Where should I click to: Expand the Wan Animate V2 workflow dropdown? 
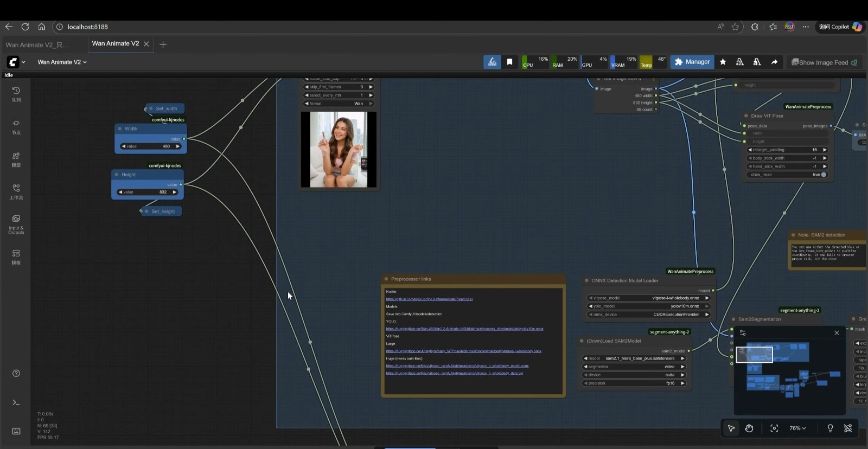pos(62,62)
